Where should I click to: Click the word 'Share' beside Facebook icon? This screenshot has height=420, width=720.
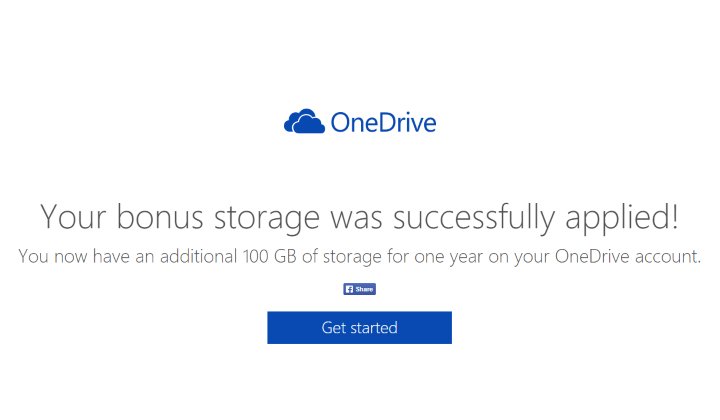click(x=364, y=289)
